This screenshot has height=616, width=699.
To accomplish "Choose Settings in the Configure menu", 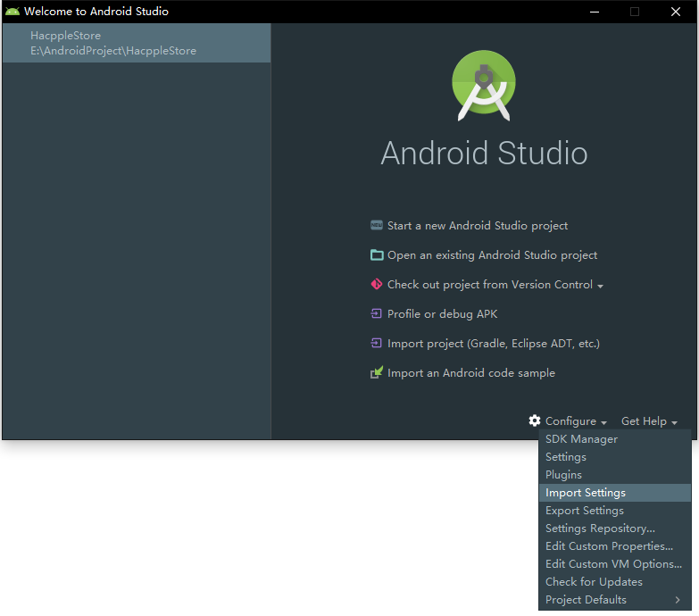I will pyautogui.click(x=615, y=457).
